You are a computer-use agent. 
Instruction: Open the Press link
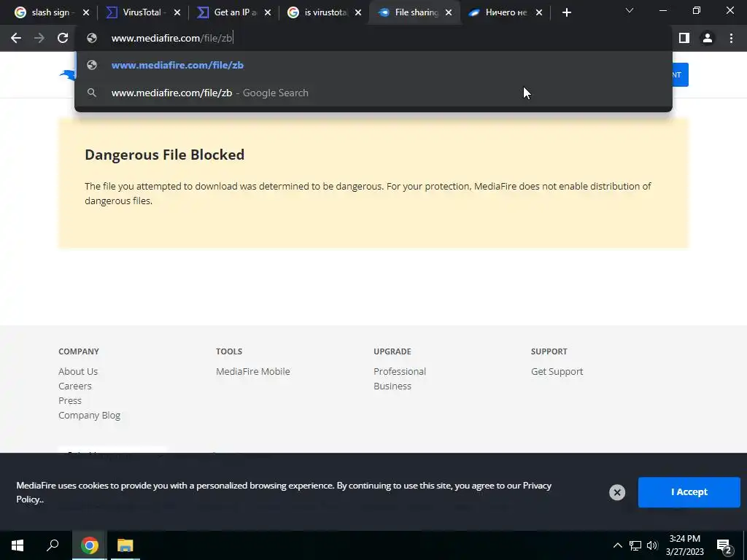point(70,401)
